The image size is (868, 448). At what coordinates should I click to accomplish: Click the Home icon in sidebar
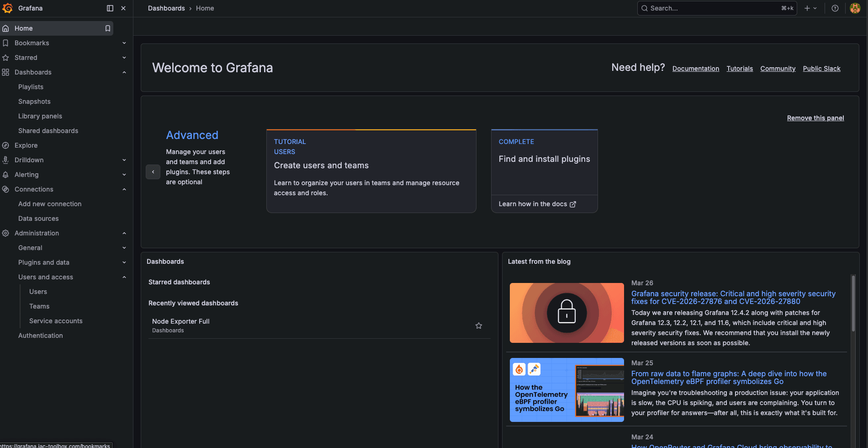pyautogui.click(x=5, y=28)
